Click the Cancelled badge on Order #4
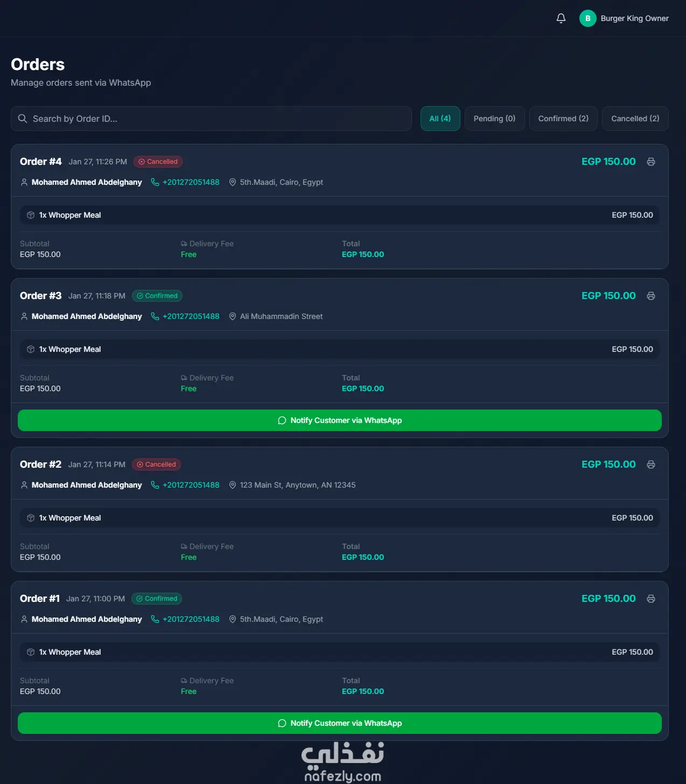Viewport: 686px width, 784px height. point(158,162)
